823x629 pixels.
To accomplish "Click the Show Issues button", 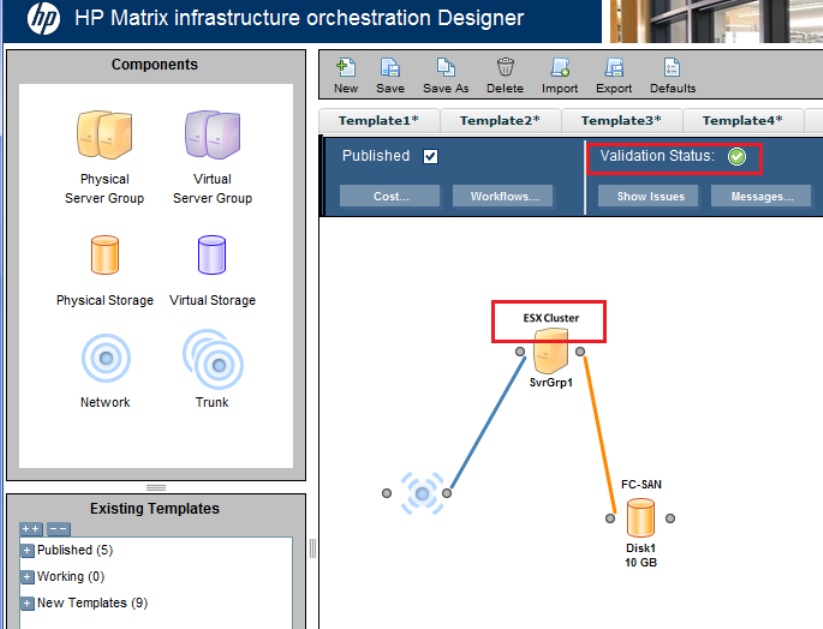I will point(650,196).
